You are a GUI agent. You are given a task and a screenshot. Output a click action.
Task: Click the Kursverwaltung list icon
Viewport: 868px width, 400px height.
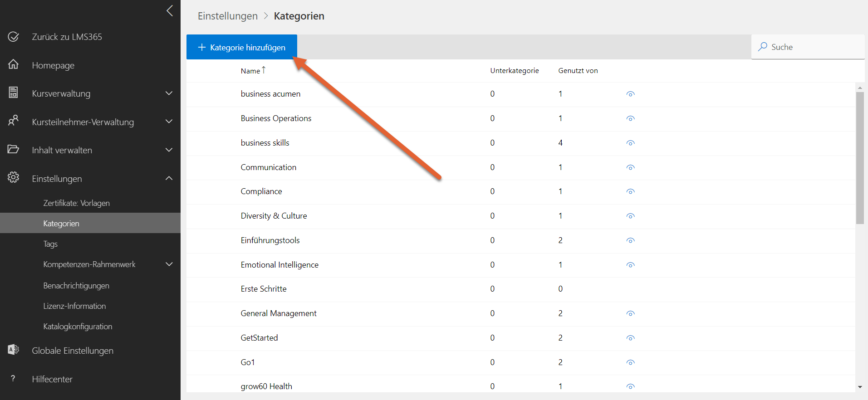coord(14,93)
